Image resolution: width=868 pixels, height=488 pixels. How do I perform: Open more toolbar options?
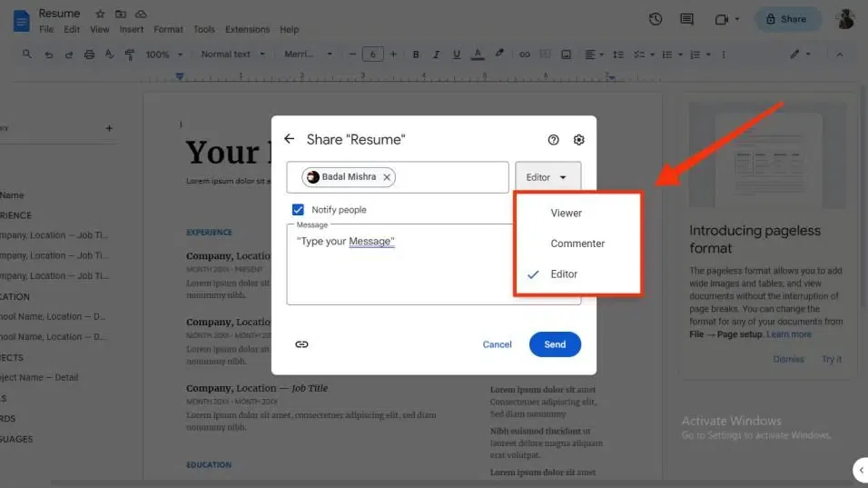[x=724, y=55]
